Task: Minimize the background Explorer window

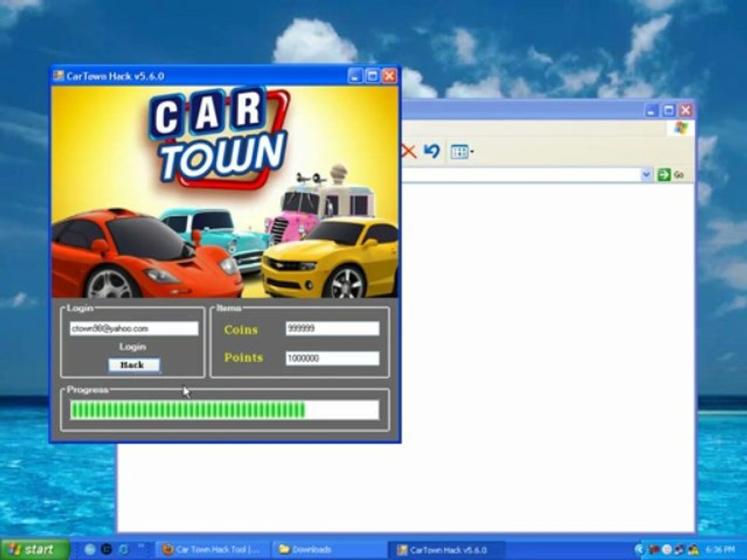Action: click(651, 110)
